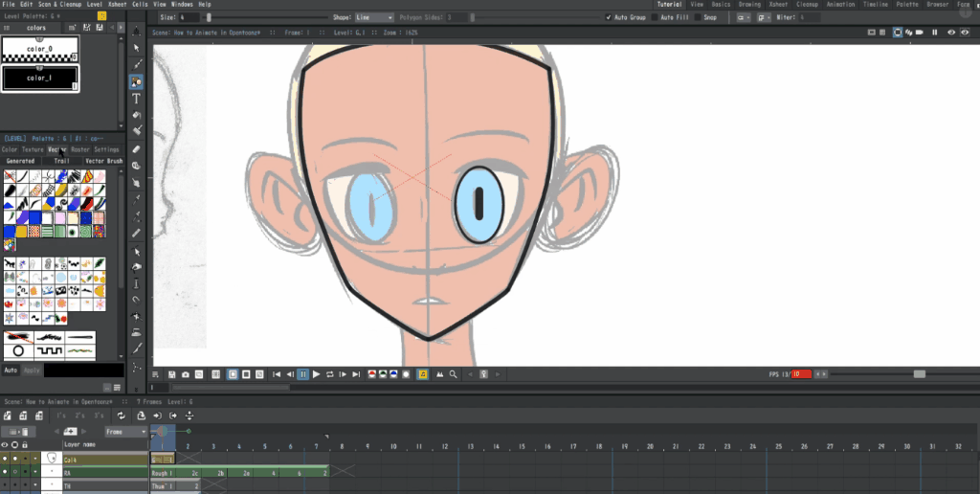Switch to the Raster tab in style editor

tap(80, 149)
